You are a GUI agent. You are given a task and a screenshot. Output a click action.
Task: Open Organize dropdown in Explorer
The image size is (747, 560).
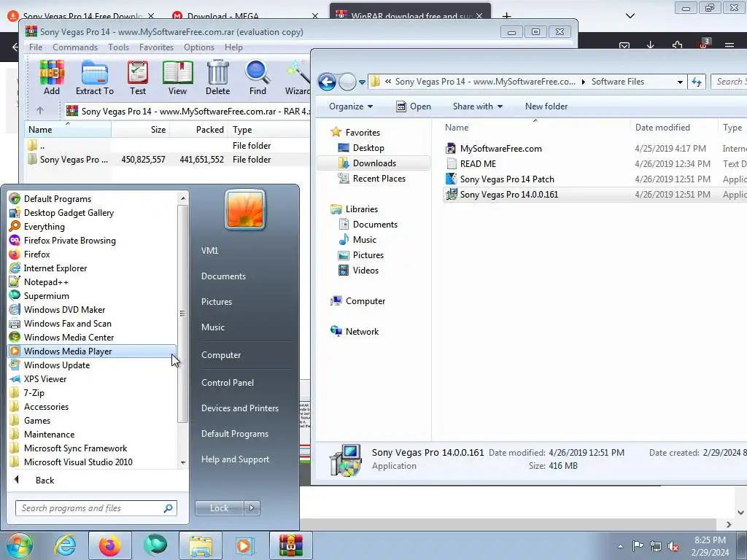pos(351,106)
